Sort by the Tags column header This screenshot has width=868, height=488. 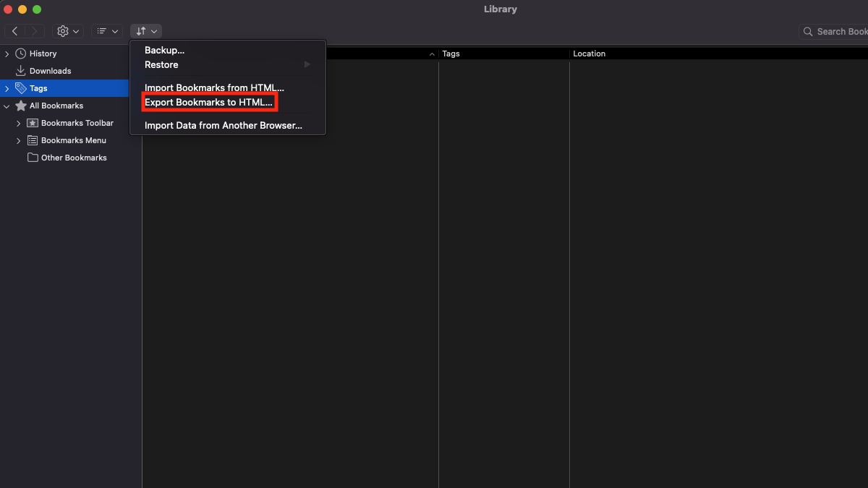[x=504, y=53]
